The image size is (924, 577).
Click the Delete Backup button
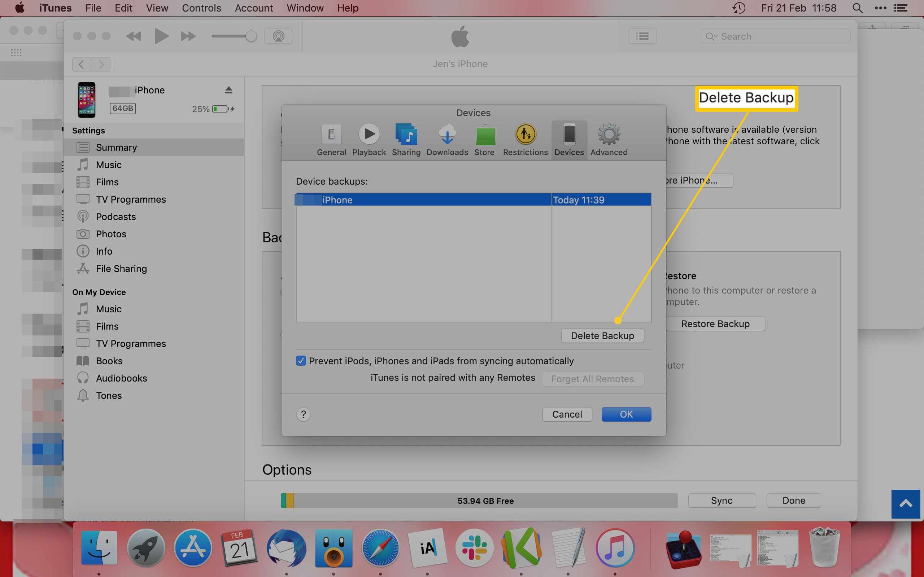pyautogui.click(x=602, y=335)
